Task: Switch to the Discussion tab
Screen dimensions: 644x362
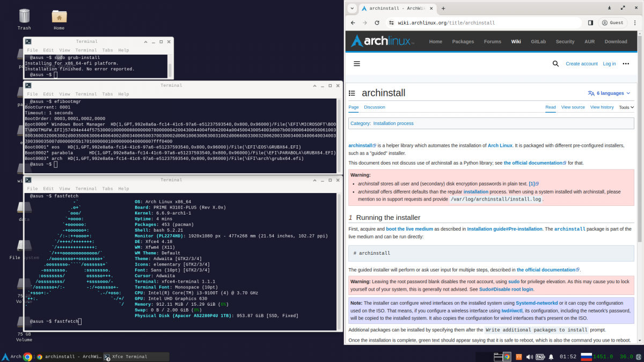Action: (x=375, y=107)
